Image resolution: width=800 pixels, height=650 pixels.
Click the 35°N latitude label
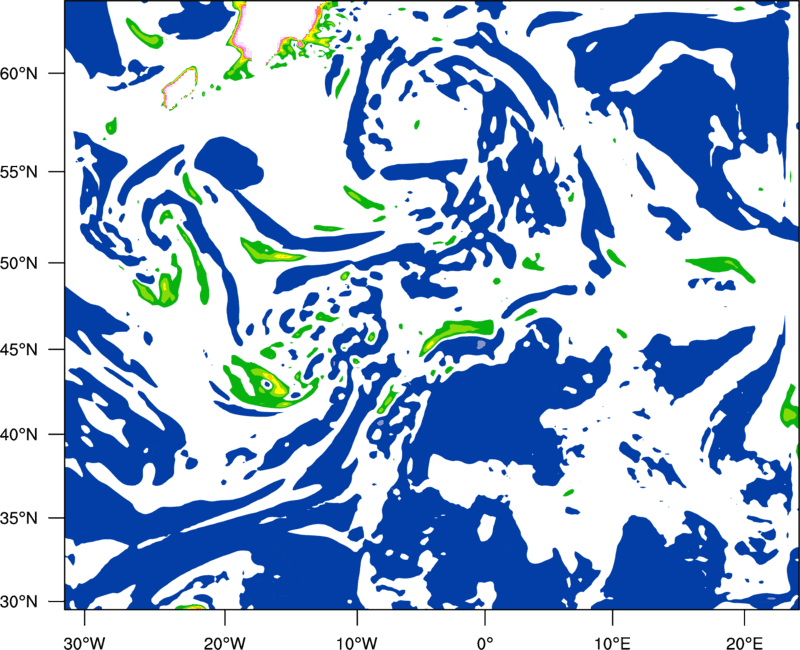tap(19, 518)
